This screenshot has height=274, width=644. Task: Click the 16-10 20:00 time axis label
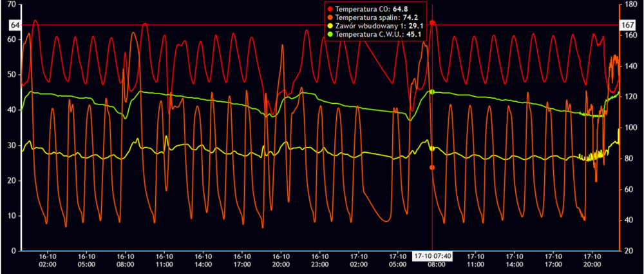(281, 260)
